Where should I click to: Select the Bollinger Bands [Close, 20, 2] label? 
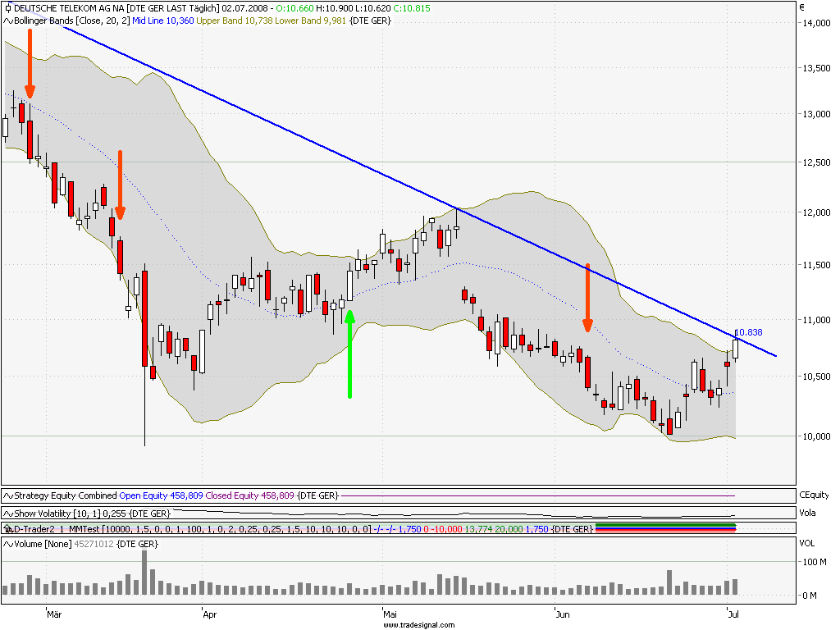tap(72, 21)
